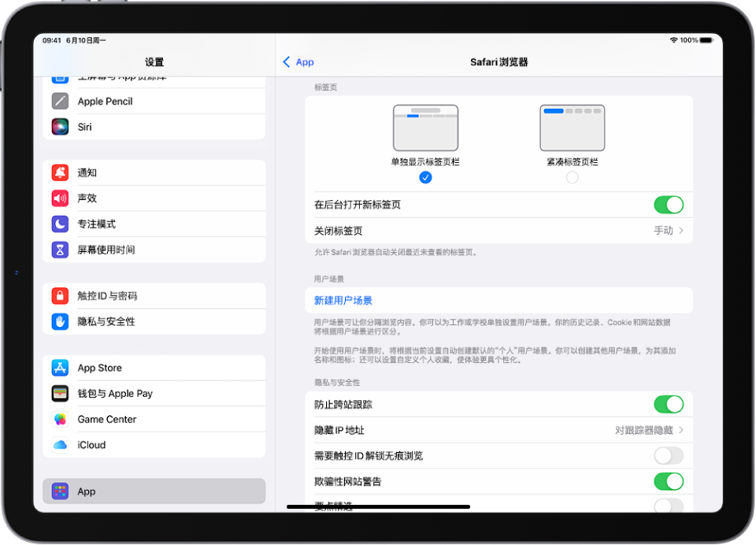Open 通知 settings
Screen dimensions: 756x545
154,172
